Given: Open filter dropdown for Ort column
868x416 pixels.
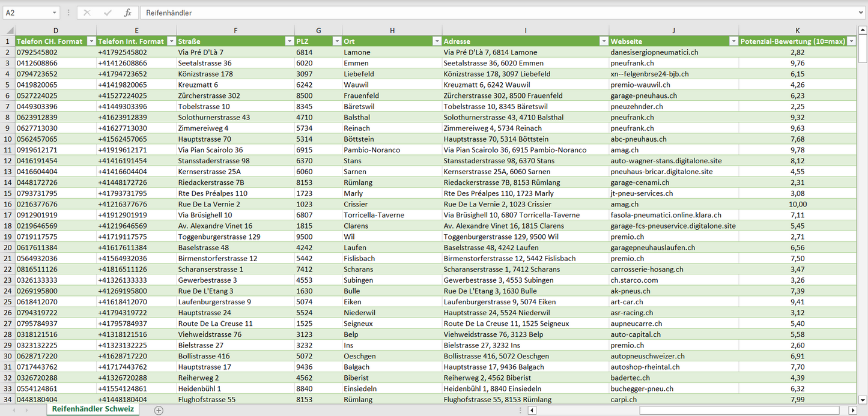Looking at the screenshot, I should 436,41.
